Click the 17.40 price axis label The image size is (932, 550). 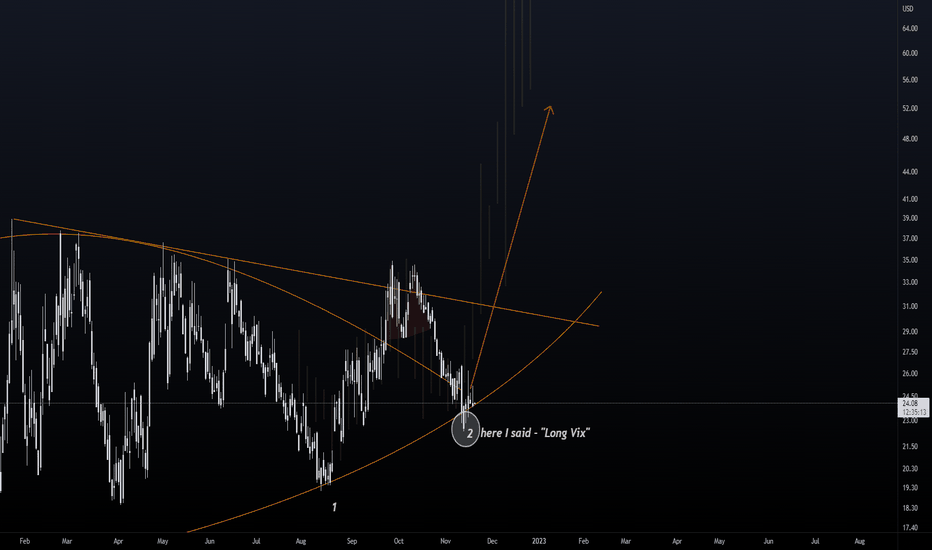[x=910, y=527]
